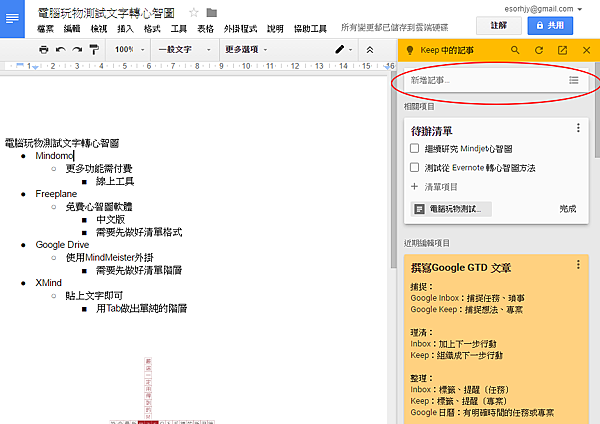Click the Freeplane bullet text
The image size is (600, 424).
56,194
